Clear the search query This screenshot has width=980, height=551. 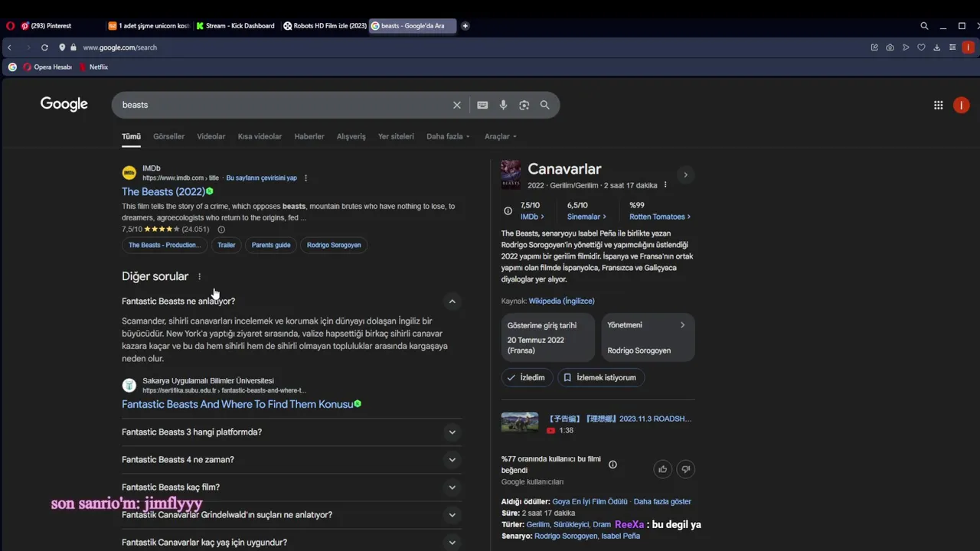(457, 105)
